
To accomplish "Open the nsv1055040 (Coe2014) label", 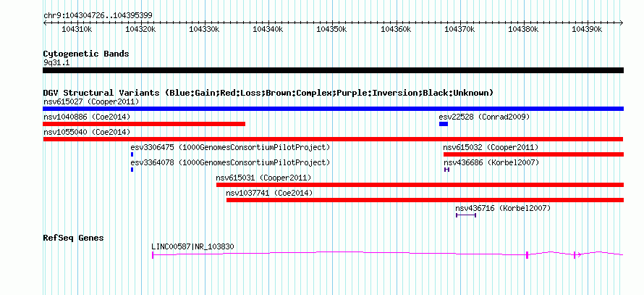I will tap(87, 132).
